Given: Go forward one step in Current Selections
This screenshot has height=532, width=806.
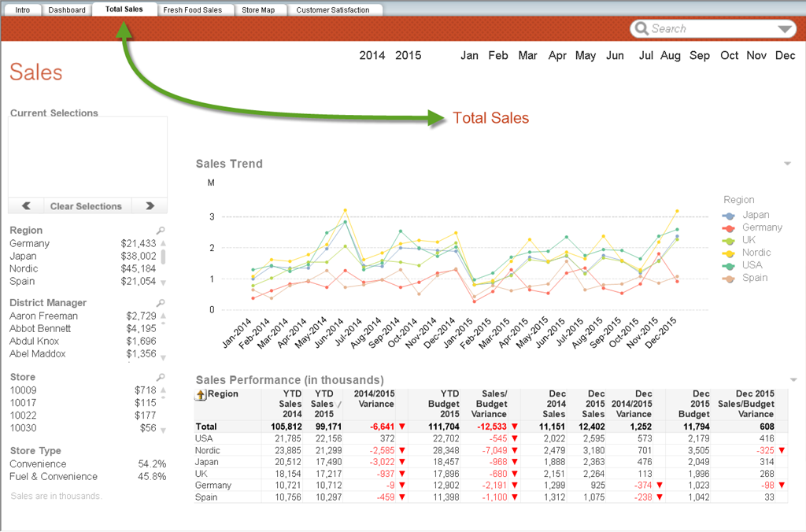Looking at the screenshot, I should pyautogui.click(x=150, y=206).
